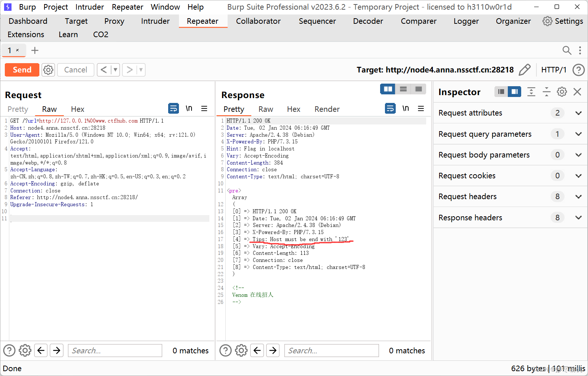This screenshot has height=376, width=588.
Task: Toggle non-printable characters in request
Action: (x=189, y=108)
